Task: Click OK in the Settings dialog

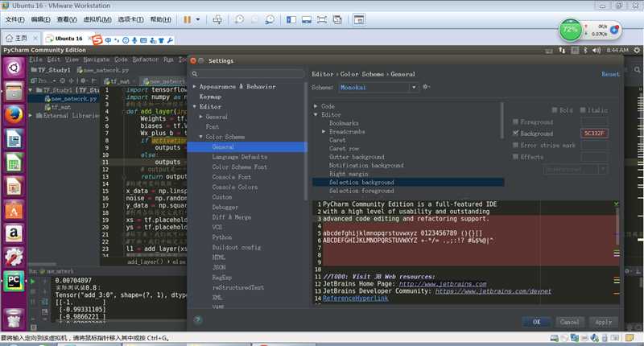Action: pos(537,322)
